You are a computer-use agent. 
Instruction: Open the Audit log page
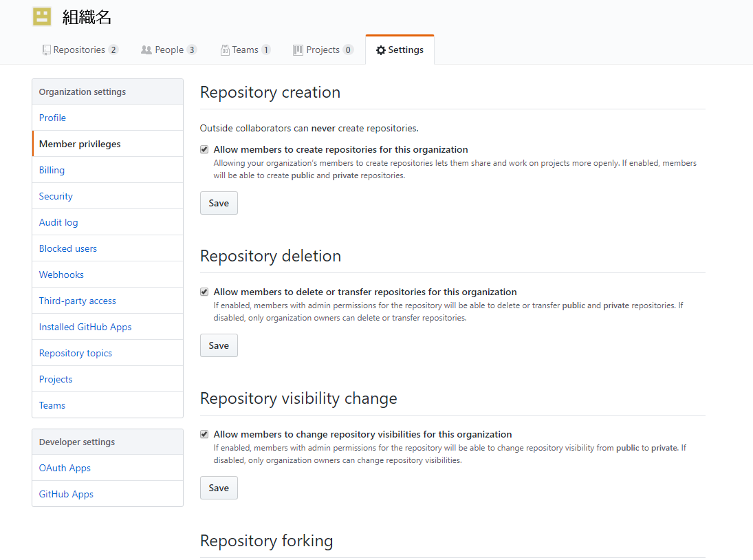coord(58,222)
